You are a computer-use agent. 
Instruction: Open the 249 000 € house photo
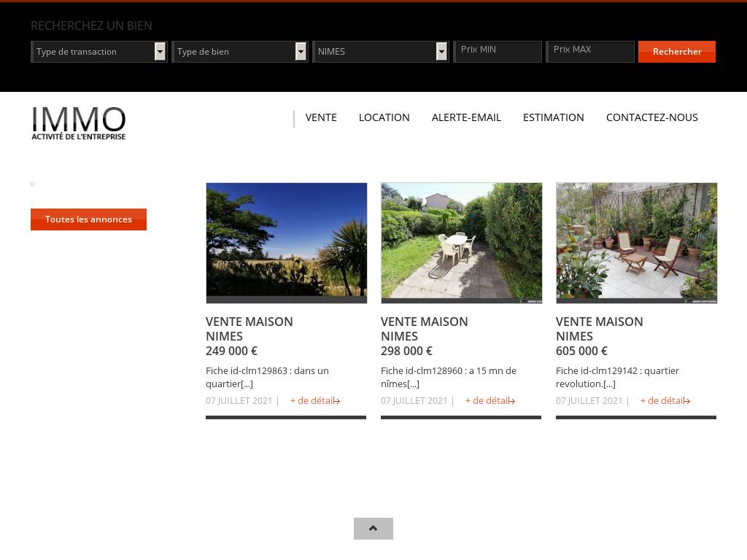287,243
